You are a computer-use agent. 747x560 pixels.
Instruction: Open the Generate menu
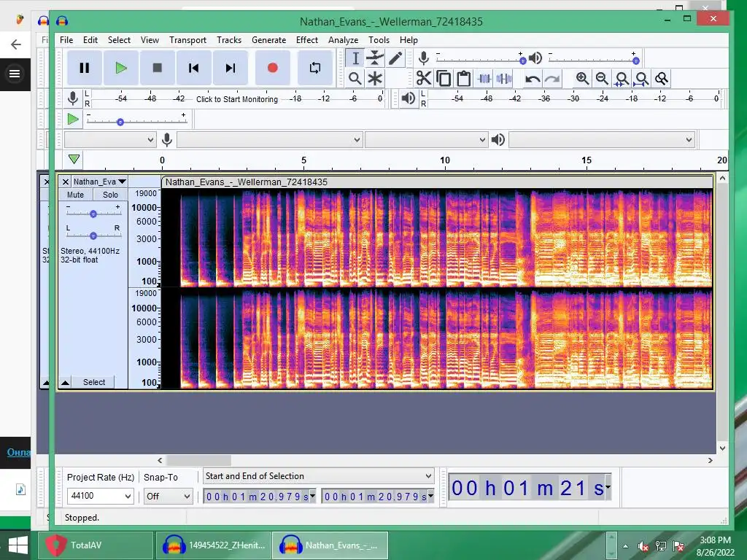[x=268, y=40]
